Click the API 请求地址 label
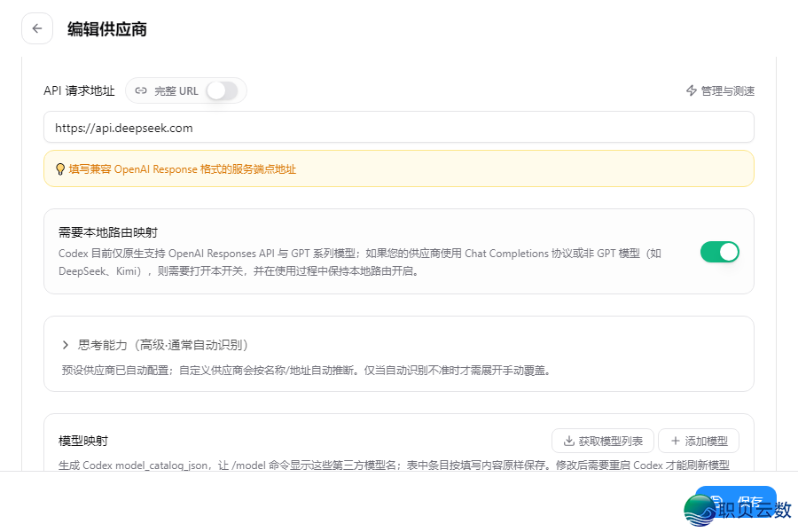 tap(79, 90)
